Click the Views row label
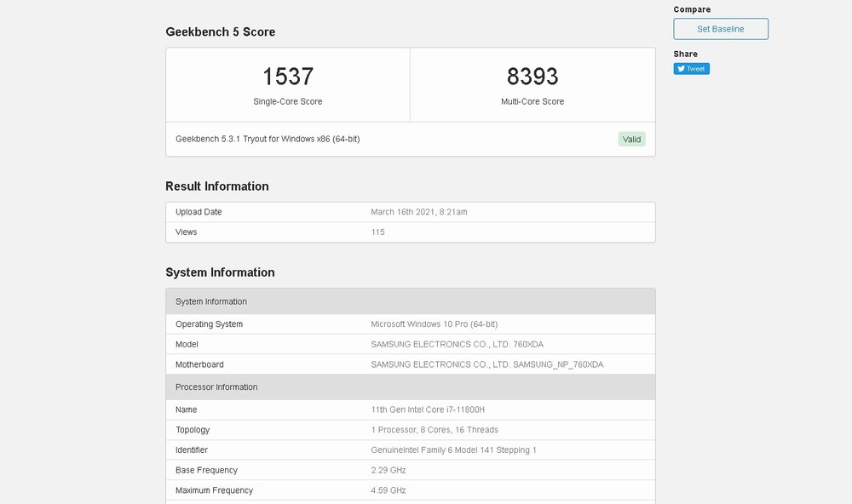The image size is (852, 504). coord(186,232)
